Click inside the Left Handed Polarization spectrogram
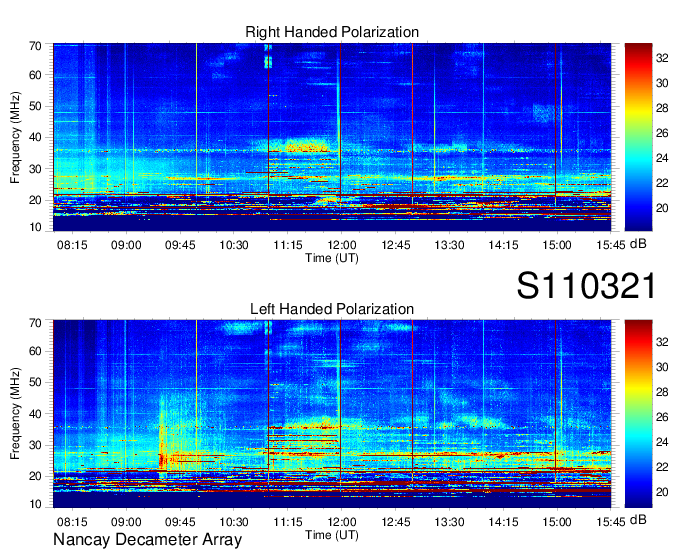Screen dimensions: 680x552 pyautogui.click(x=332, y=414)
